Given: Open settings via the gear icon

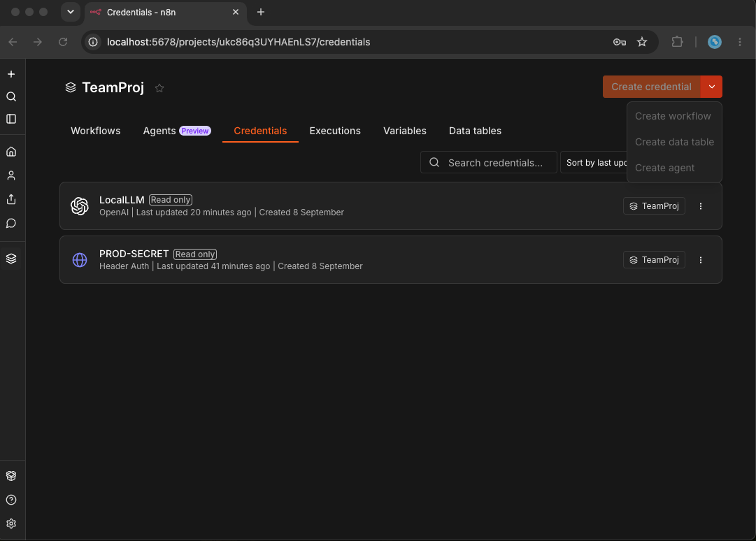Looking at the screenshot, I should [x=11, y=524].
